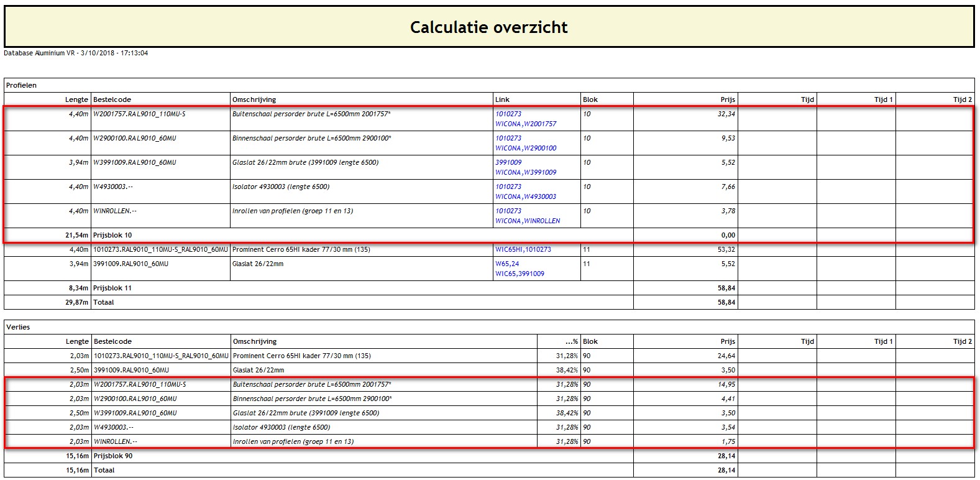Open the WICONA,W2900100 link
Viewport: 980px width, 480px height.
(526, 148)
